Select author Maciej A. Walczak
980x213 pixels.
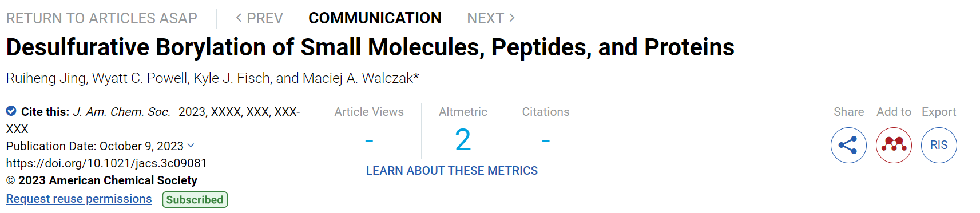pos(358,78)
